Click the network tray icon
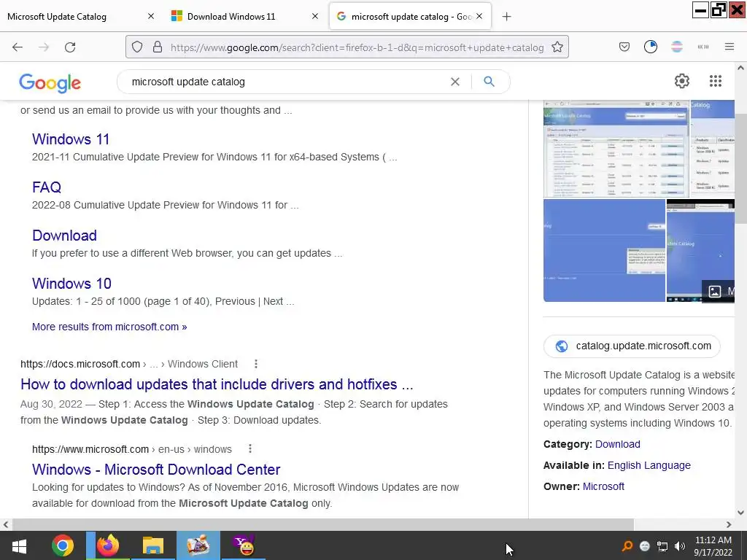Viewport: 747px width, 560px height. (x=662, y=546)
